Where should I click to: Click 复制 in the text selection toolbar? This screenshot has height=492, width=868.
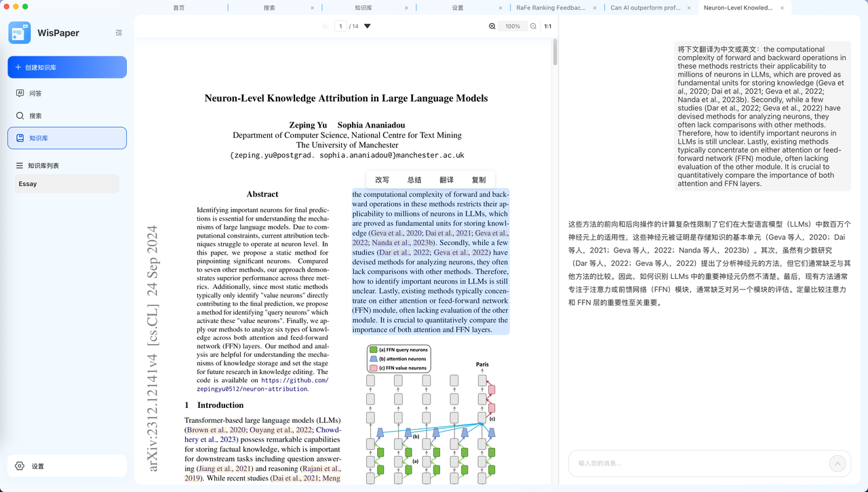pyautogui.click(x=479, y=179)
